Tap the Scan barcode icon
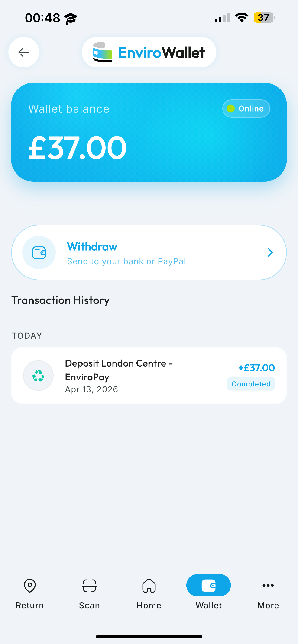The width and height of the screenshot is (298, 644). 89,586
